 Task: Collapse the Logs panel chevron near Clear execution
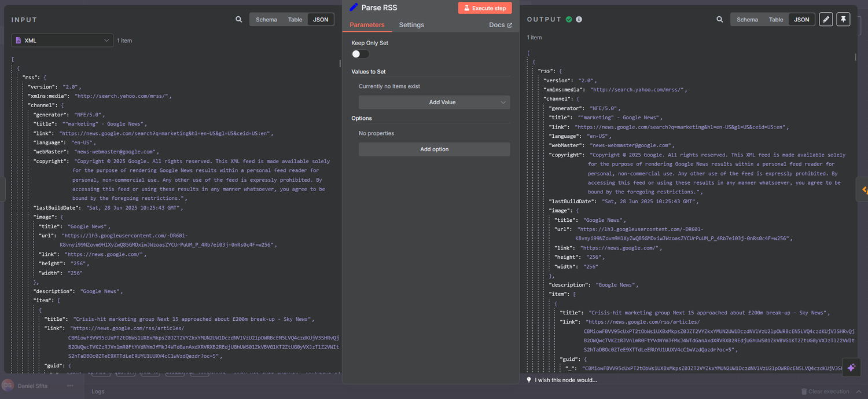[x=858, y=391]
